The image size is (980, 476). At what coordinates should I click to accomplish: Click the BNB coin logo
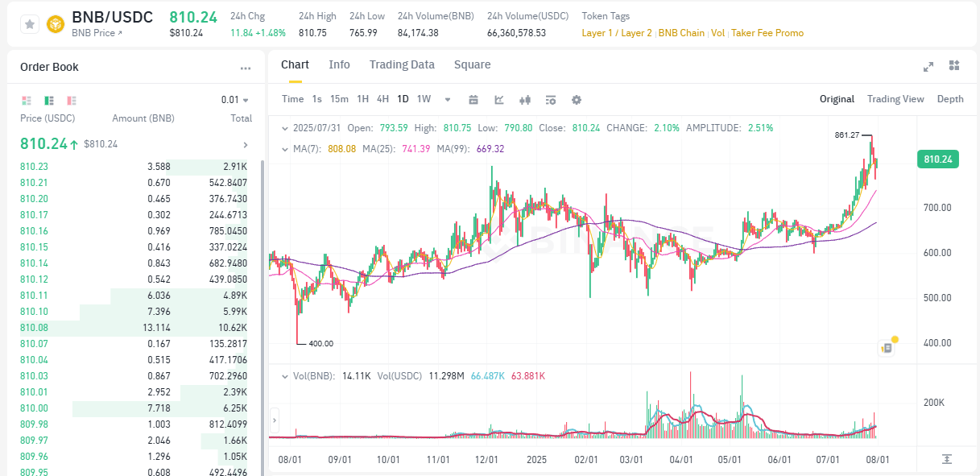pyautogui.click(x=56, y=24)
